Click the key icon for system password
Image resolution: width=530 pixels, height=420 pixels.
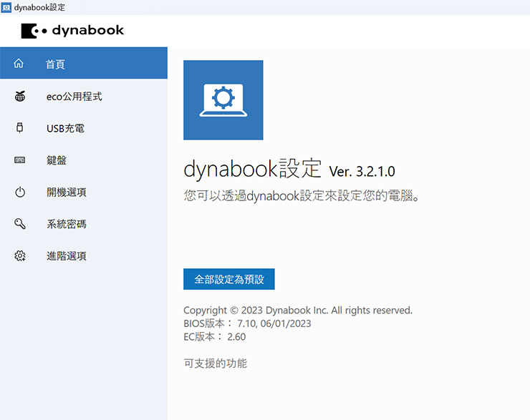tap(20, 223)
